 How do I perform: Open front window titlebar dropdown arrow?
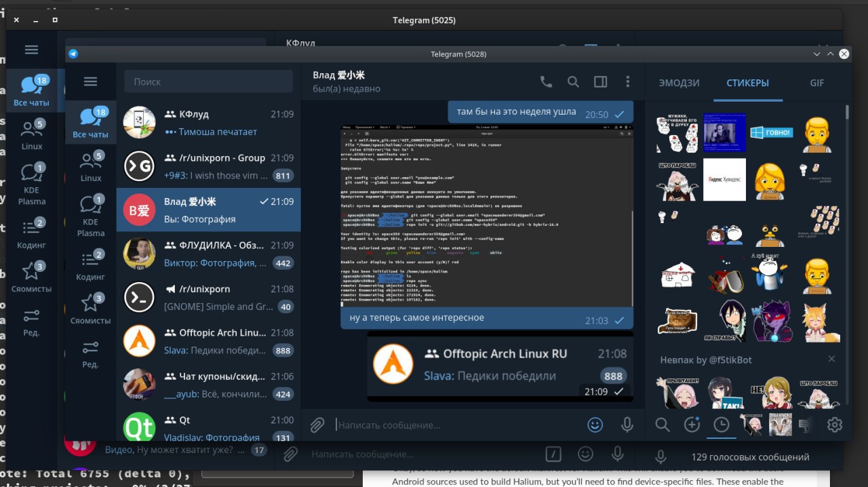[x=816, y=54]
